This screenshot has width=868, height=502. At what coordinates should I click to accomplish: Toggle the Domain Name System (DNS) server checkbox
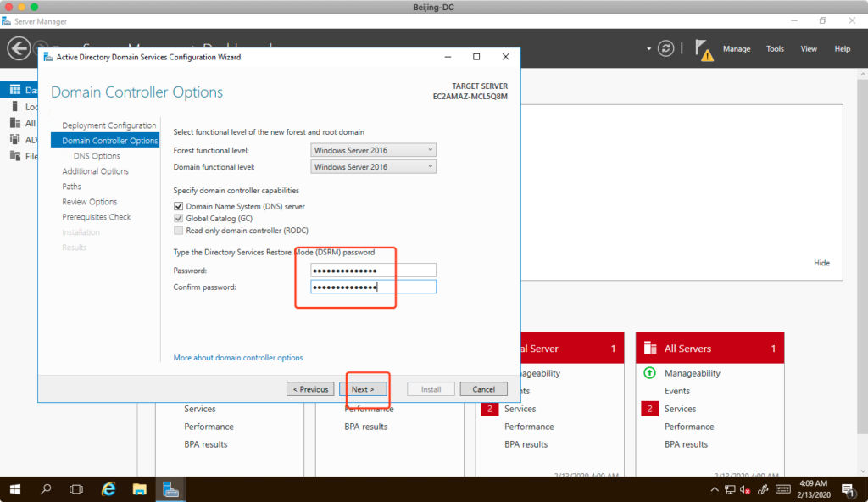click(x=178, y=206)
